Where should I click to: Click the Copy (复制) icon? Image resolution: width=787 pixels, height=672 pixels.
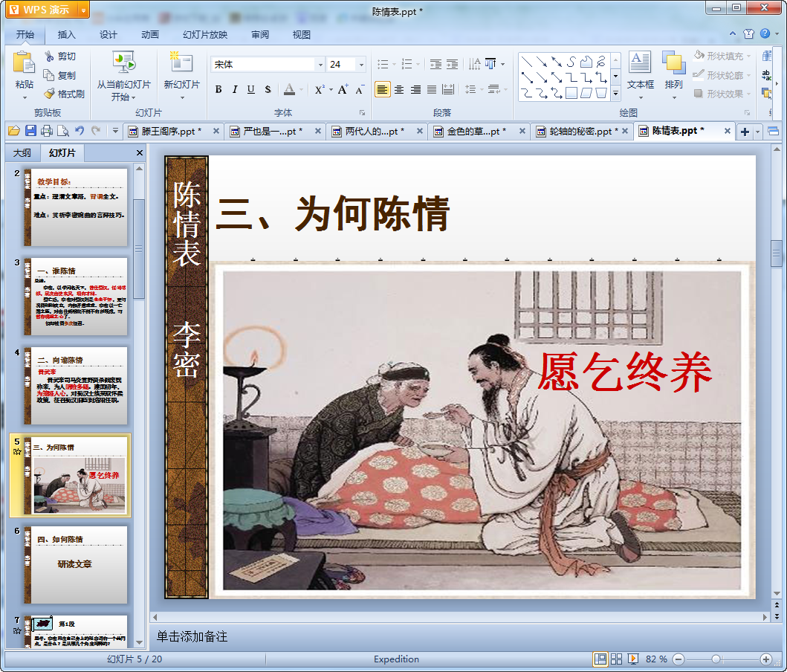[x=49, y=75]
